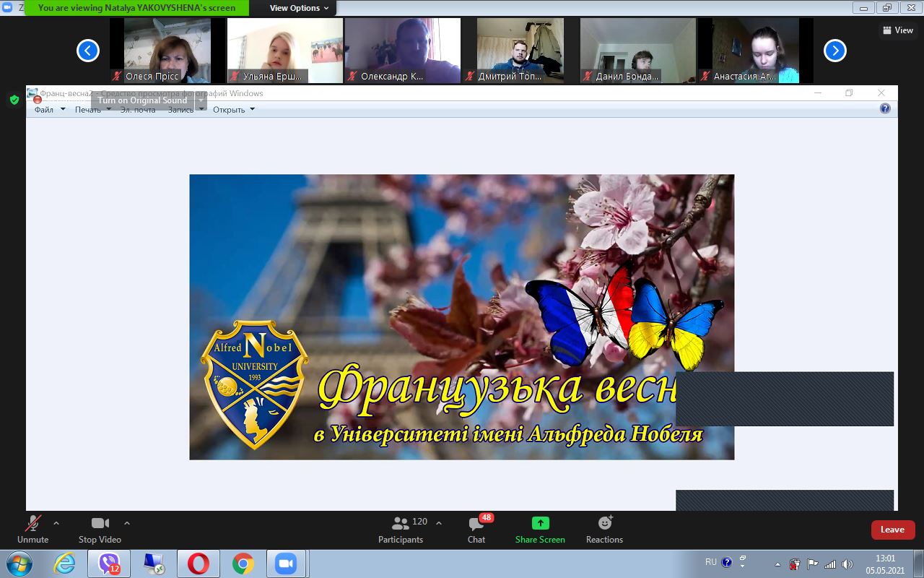The image size is (924, 578).
Task: Click the Эл. почта menu item
Action: coord(138,110)
